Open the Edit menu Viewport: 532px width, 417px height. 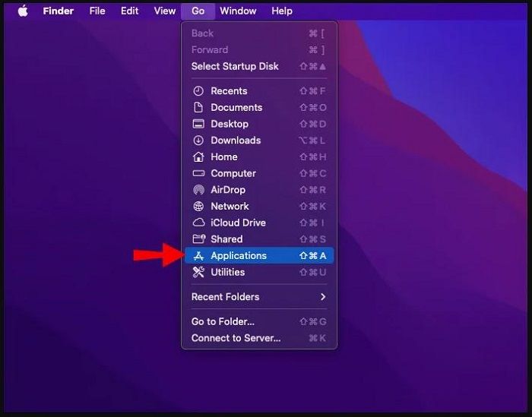pos(129,11)
